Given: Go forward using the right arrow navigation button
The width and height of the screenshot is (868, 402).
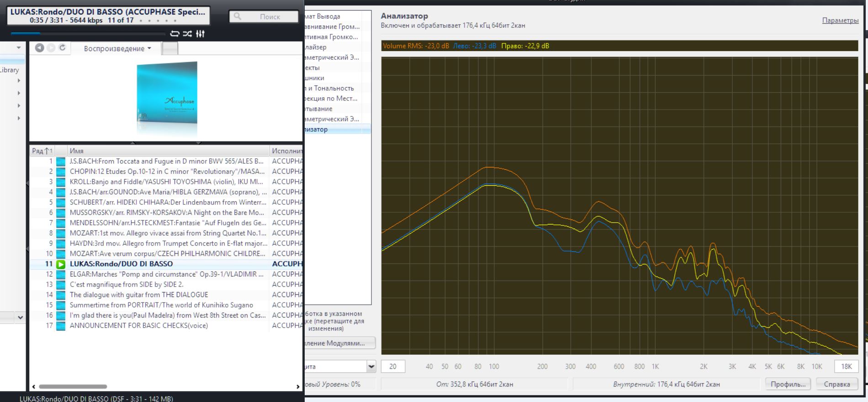Looking at the screenshot, I should (51, 48).
